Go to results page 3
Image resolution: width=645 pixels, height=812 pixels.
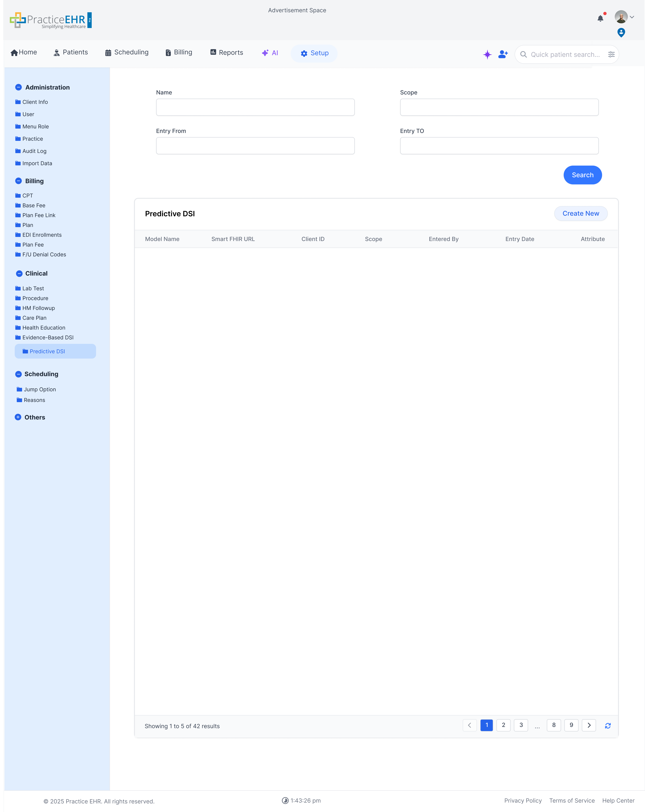(x=521, y=725)
